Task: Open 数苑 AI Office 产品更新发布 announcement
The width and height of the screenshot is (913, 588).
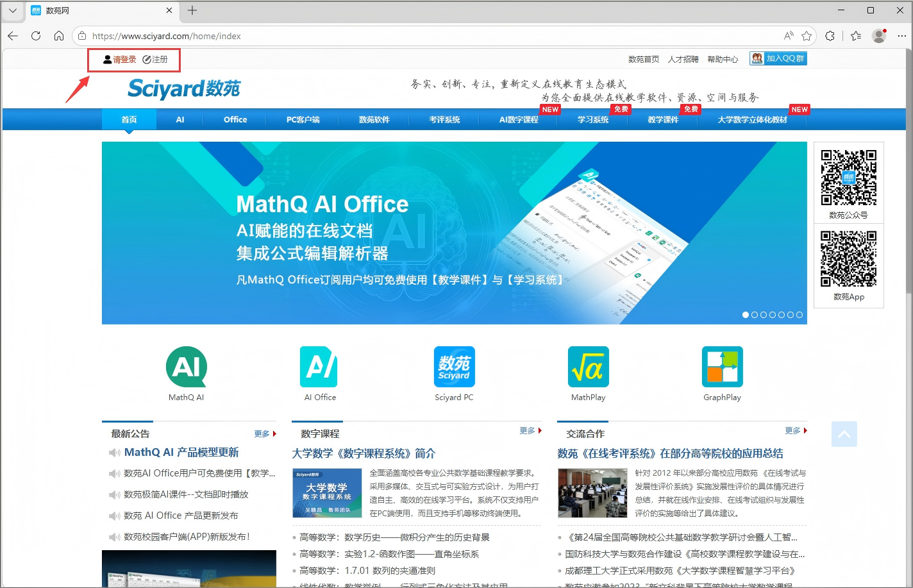Action: click(x=181, y=516)
